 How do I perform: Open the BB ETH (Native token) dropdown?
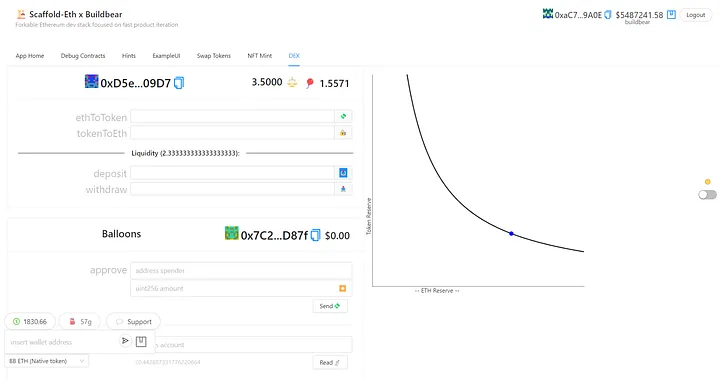point(46,361)
